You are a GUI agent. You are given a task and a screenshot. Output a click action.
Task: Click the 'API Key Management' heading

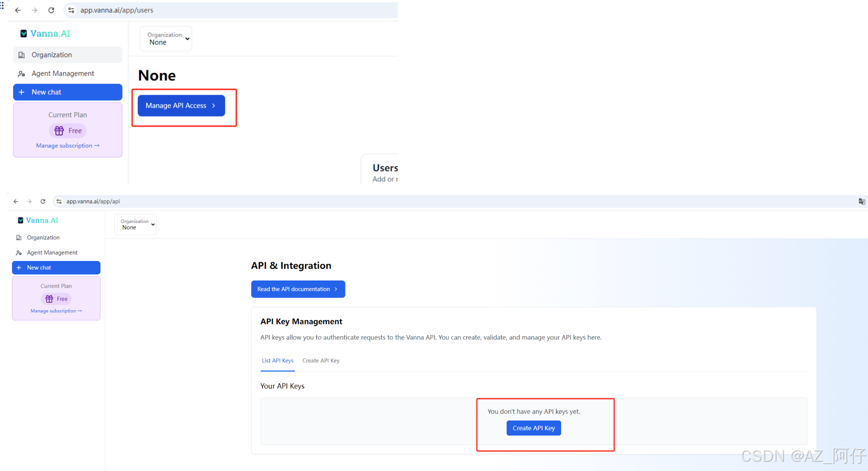(301, 322)
